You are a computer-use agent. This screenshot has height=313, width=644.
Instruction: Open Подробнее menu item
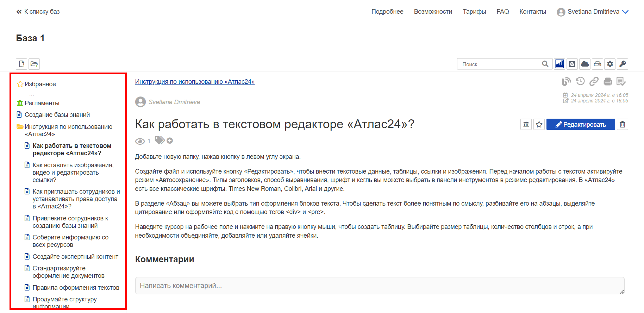click(387, 12)
